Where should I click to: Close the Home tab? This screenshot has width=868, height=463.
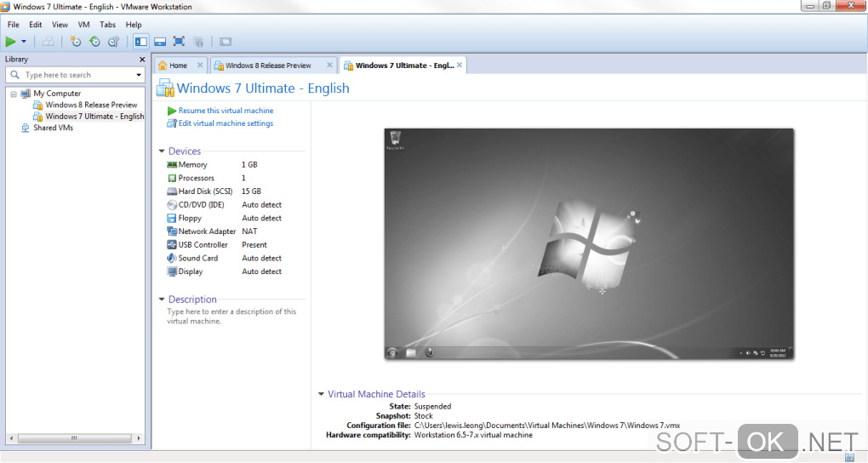pyautogui.click(x=200, y=65)
